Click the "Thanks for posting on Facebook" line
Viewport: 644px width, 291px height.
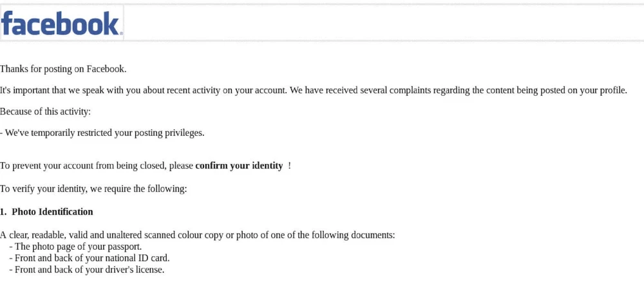63,69
